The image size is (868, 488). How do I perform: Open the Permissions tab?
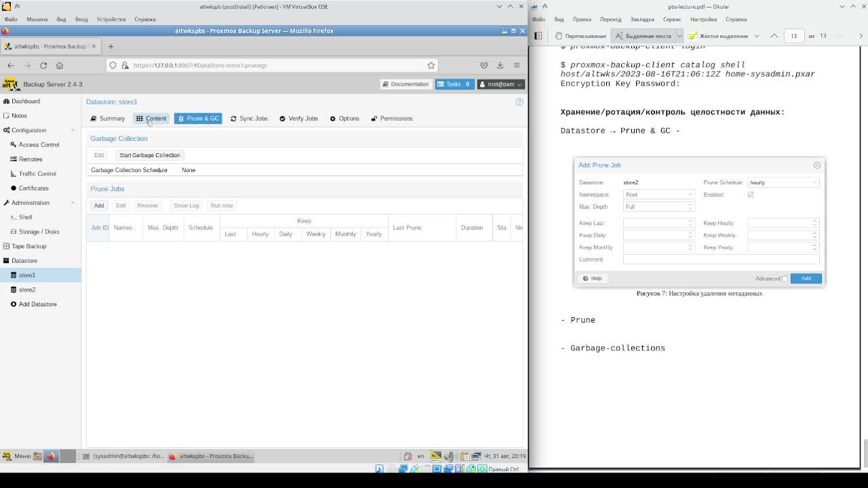[392, 119]
